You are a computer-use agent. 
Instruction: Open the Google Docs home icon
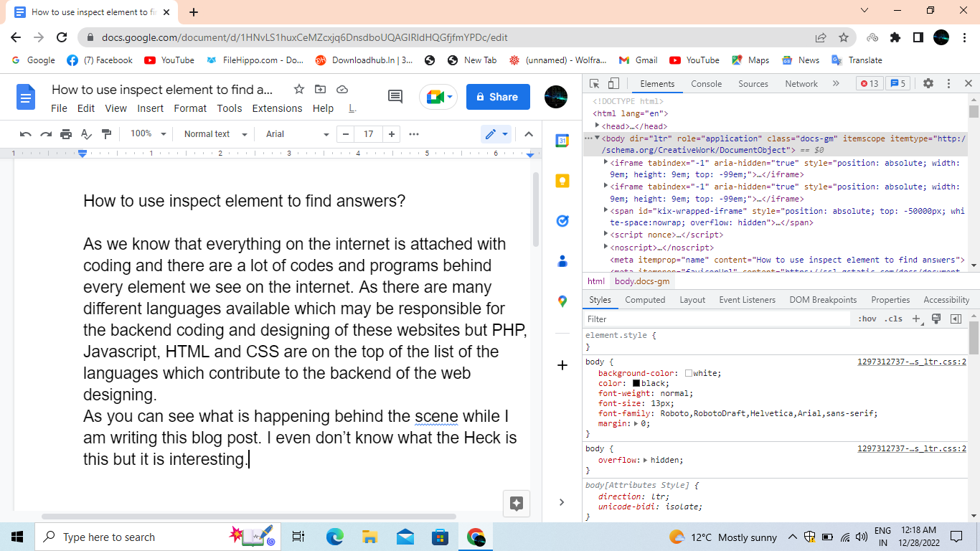click(x=26, y=97)
